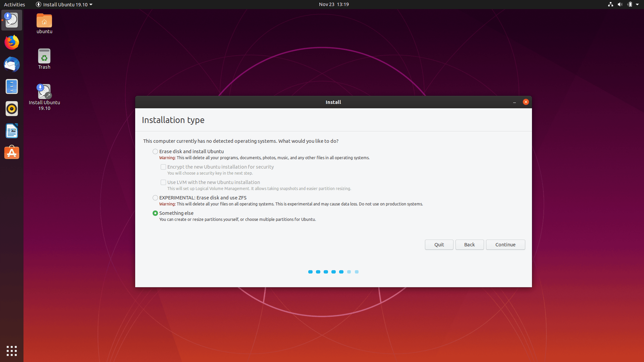Click the Continue button
This screenshot has height=362, width=644.
click(x=505, y=245)
